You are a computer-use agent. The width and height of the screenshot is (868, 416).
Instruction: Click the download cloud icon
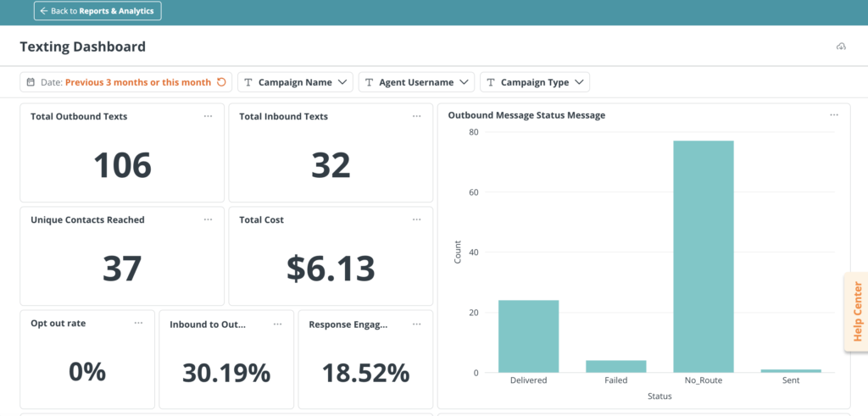pyautogui.click(x=841, y=47)
